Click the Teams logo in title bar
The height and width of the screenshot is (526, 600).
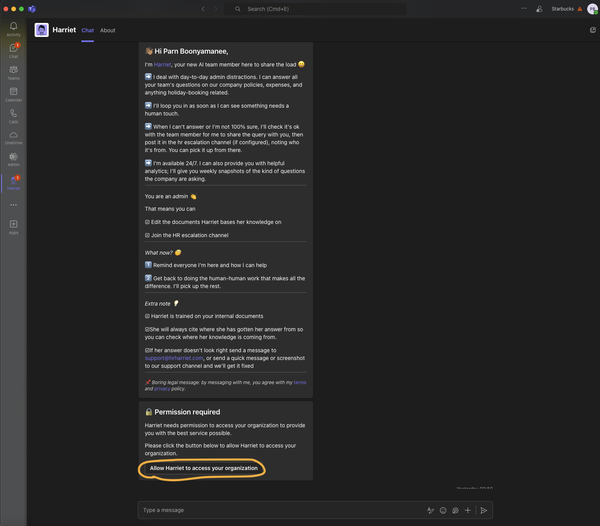click(x=32, y=9)
